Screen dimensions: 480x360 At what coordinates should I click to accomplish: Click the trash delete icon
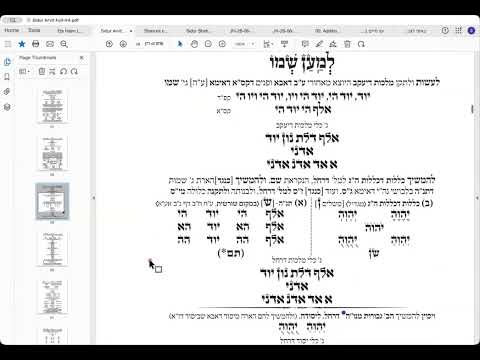347,44
